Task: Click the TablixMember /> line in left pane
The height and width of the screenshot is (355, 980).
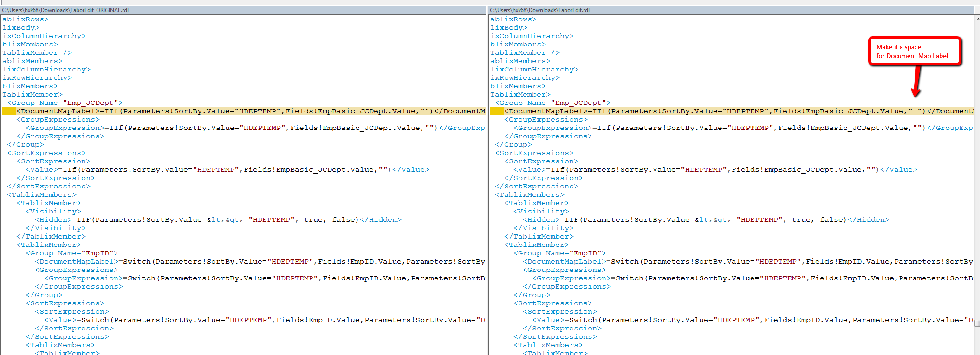Action: coord(37,52)
